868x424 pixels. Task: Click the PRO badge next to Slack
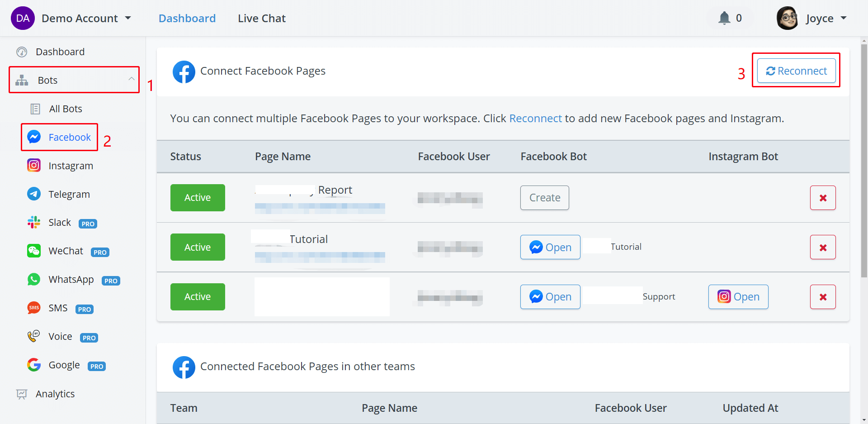tap(88, 224)
